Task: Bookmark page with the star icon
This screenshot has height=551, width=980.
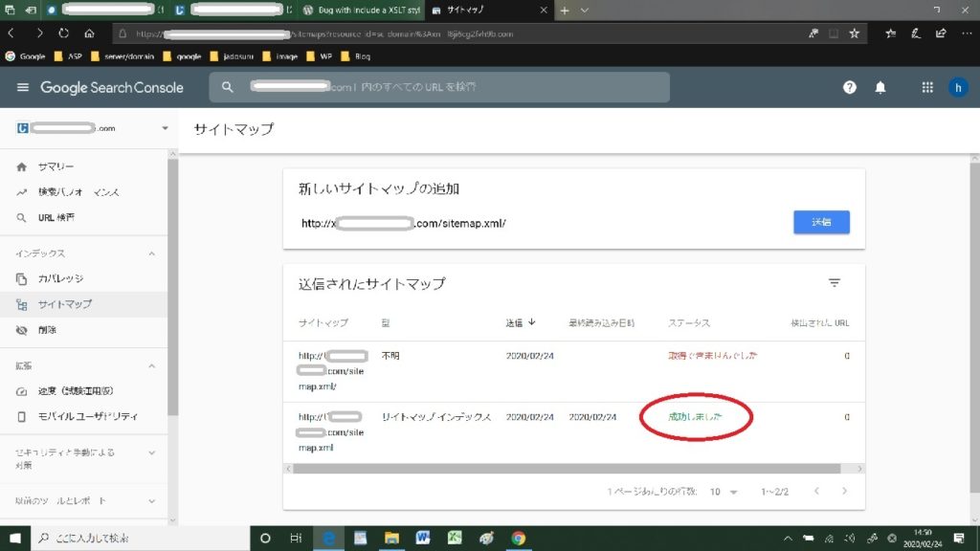Action: [x=854, y=33]
